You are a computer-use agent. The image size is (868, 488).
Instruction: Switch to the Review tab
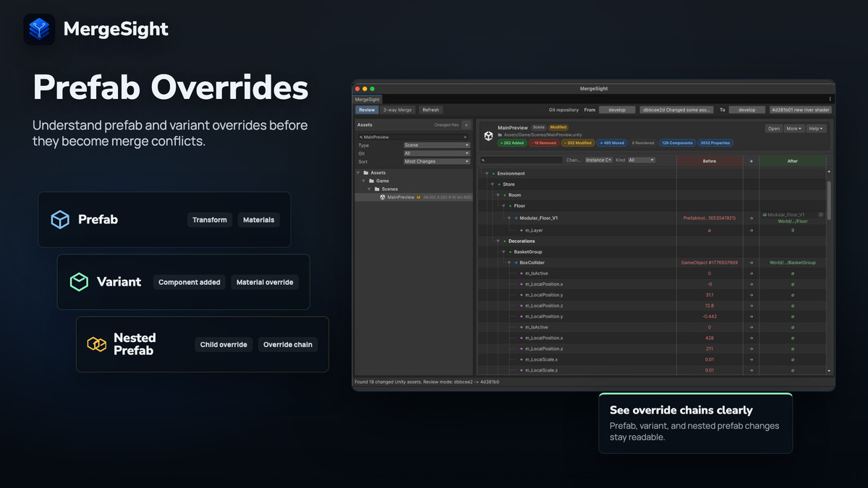point(367,110)
